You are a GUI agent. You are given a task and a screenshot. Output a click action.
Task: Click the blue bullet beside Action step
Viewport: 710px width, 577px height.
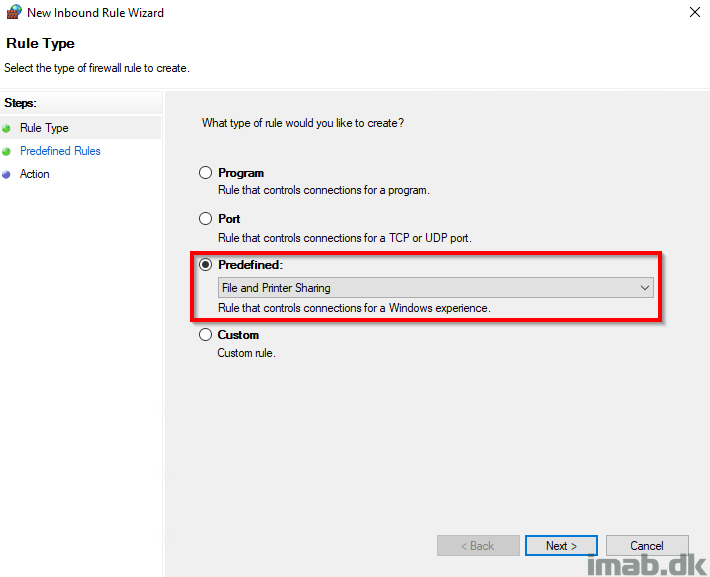[7, 174]
